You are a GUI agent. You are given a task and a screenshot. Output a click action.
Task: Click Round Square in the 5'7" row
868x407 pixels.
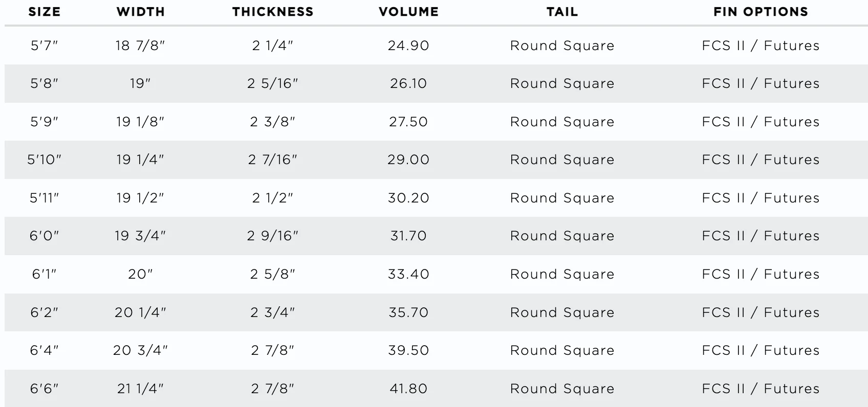click(x=562, y=46)
